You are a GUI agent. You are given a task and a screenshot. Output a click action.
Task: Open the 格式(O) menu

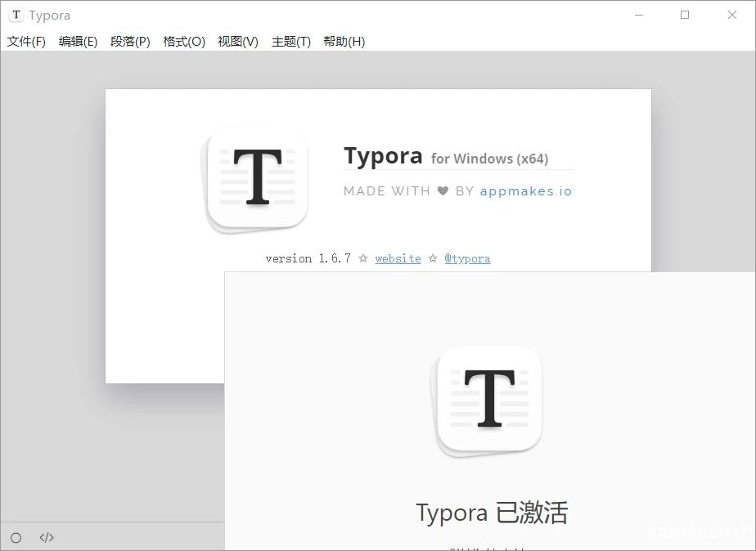point(183,41)
